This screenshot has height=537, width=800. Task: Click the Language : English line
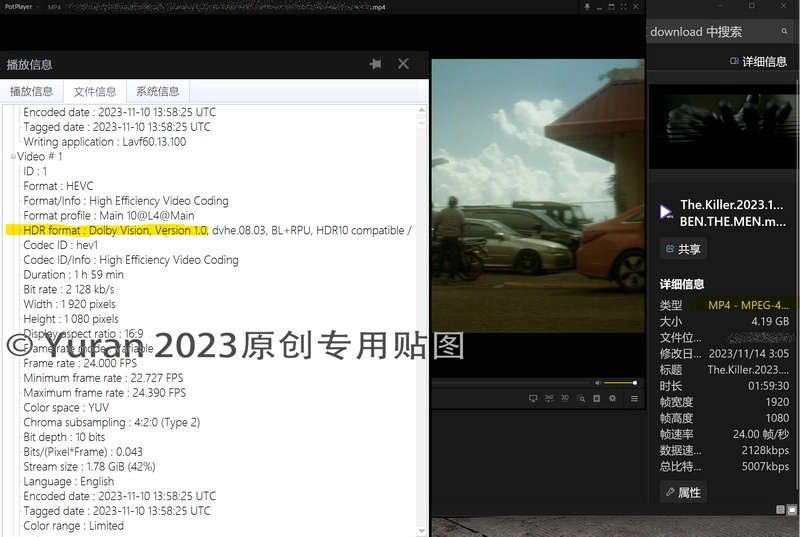click(x=69, y=481)
